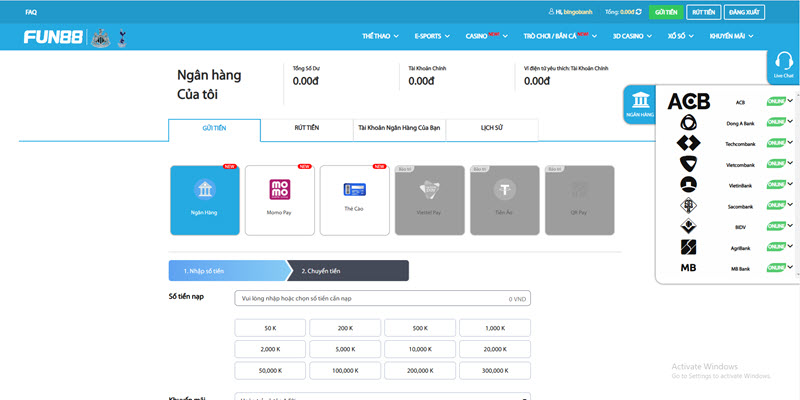Click the AgriBank logo
Screen dimensions: 800x400
tap(688, 247)
